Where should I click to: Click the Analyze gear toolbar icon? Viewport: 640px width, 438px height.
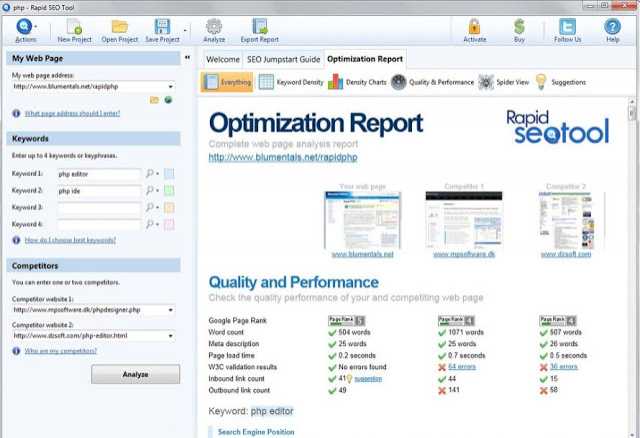click(x=214, y=27)
